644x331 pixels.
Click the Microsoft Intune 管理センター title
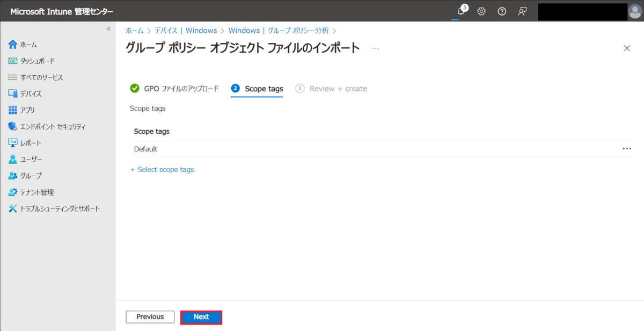(62, 12)
